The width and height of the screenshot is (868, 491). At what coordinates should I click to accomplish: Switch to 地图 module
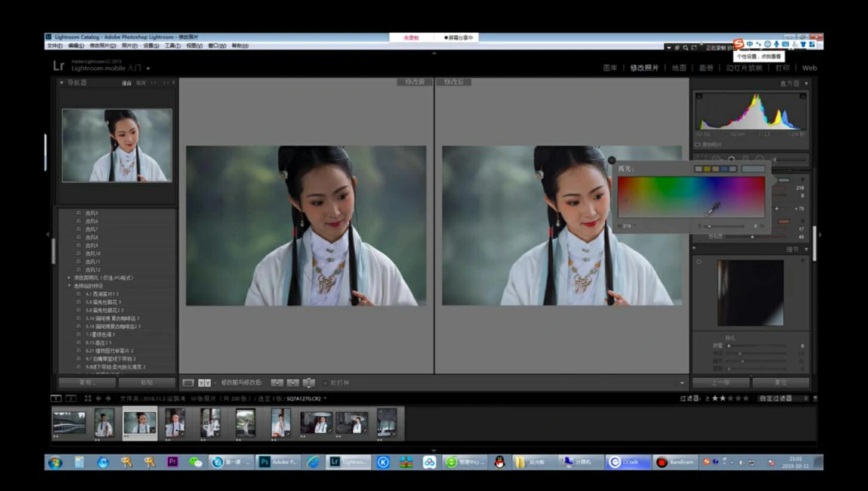click(679, 68)
